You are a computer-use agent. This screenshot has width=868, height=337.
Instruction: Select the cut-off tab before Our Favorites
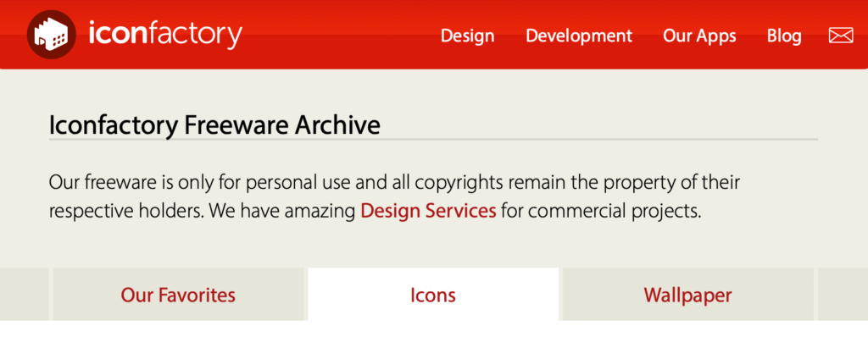[x=25, y=295]
